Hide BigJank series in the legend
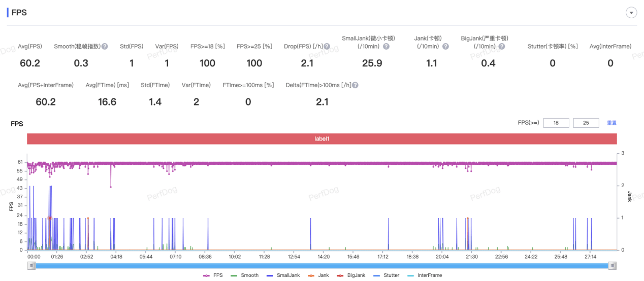Viewport: 644px width, 281px height. pos(350,275)
